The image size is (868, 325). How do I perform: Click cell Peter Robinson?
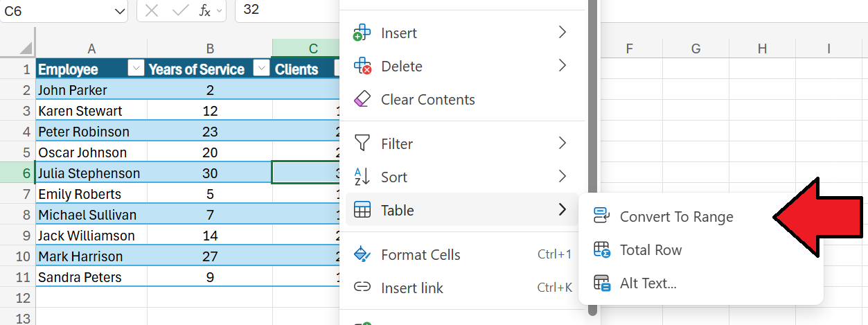(91, 132)
